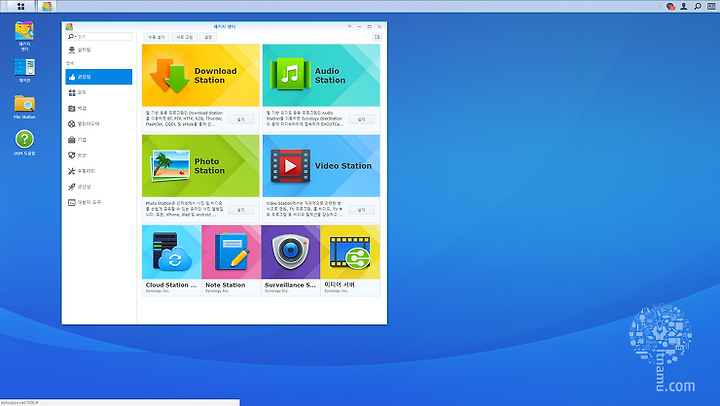Click the Refresh (새로 고침) button
The width and height of the screenshot is (720, 406).
point(185,37)
